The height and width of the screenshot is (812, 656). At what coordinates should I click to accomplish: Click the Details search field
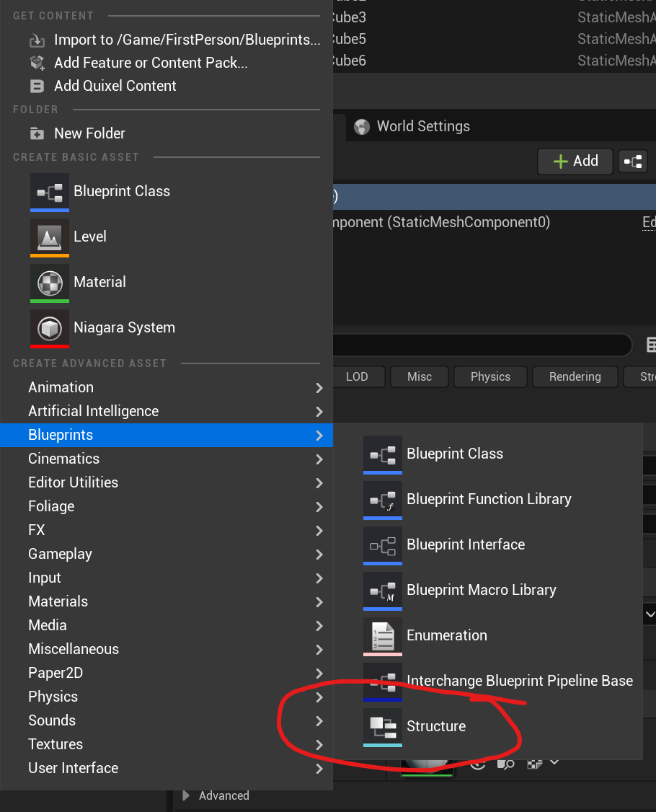(482, 345)
